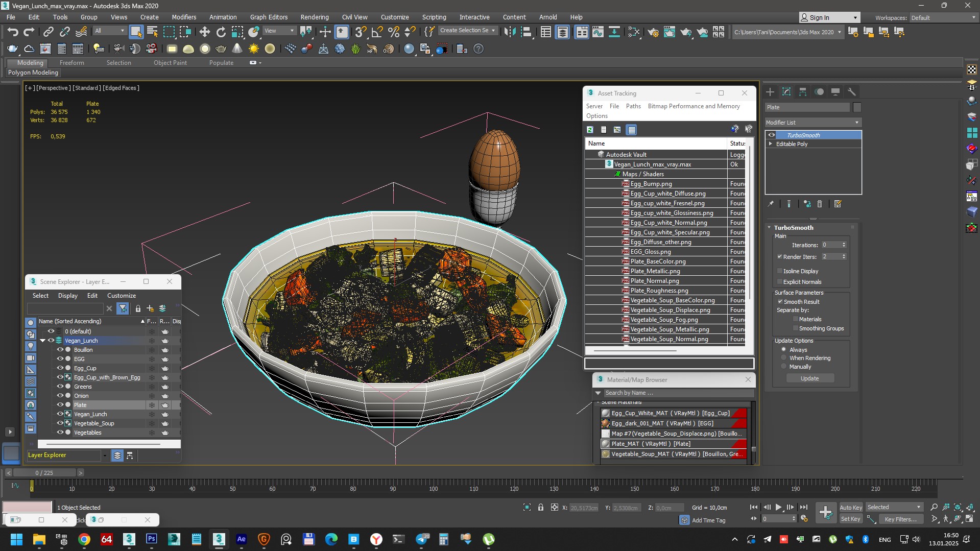Click the Pin Stack icon

click(771, 204)
